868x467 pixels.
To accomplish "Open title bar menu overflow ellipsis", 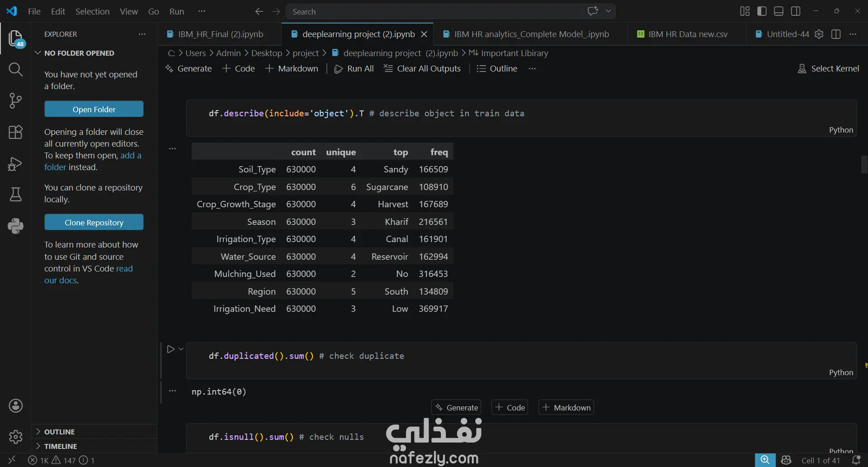I will pyautogui.click(x=202, y=11).
